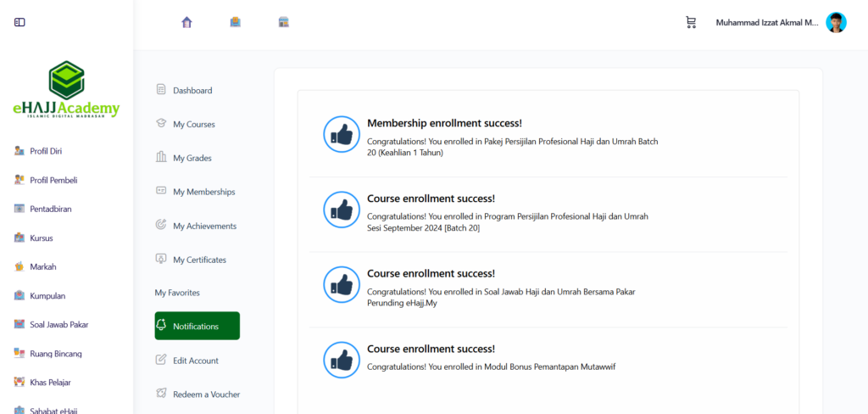868x414 pixels.
Task: Open Soal Jawab Pakar section
Action: pos(58,324)
